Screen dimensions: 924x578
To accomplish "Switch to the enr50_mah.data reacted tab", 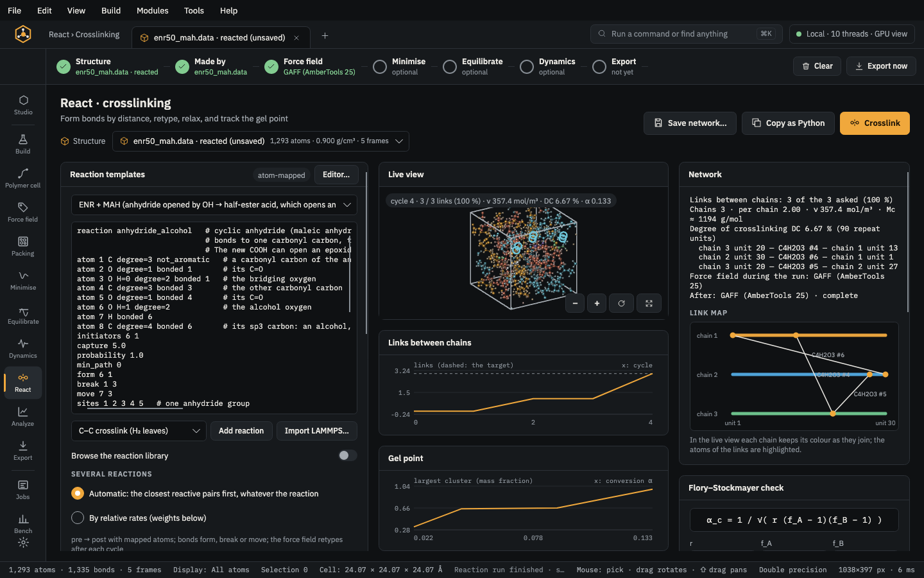I will coord(219,38).
